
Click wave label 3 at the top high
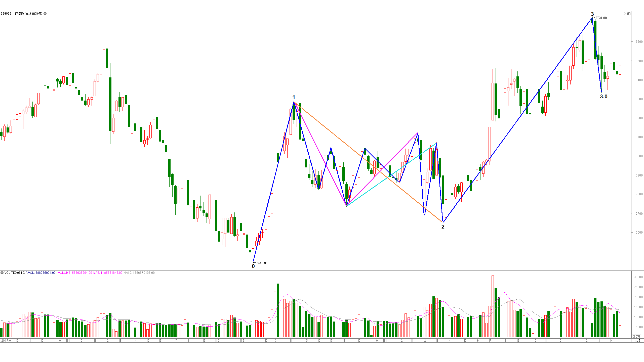pyautogui.click(x=592, y=14)
